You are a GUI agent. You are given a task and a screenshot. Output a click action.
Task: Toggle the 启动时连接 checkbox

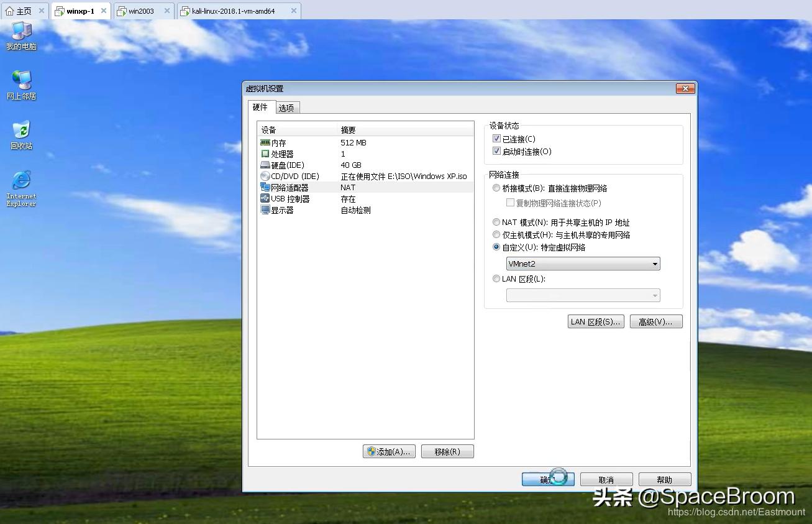[496, 150]
